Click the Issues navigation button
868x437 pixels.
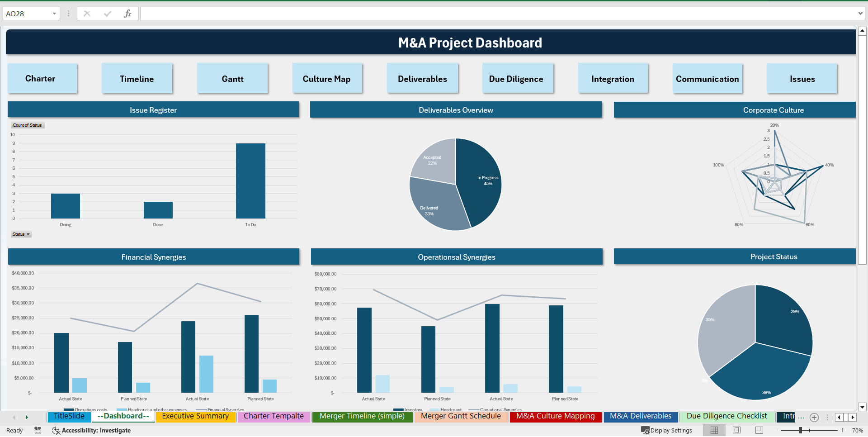(802, 78)
